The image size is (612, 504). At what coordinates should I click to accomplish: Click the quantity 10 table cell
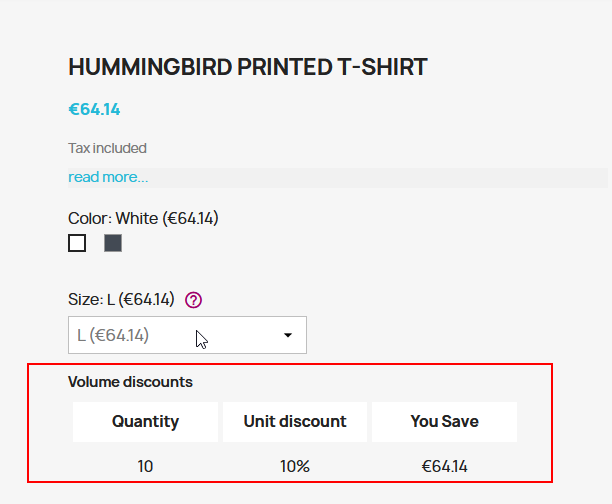click(x=145, y=466)
